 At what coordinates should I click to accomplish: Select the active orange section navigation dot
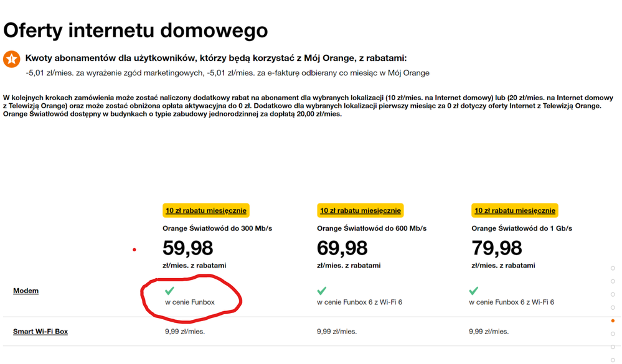click(613, 321)
